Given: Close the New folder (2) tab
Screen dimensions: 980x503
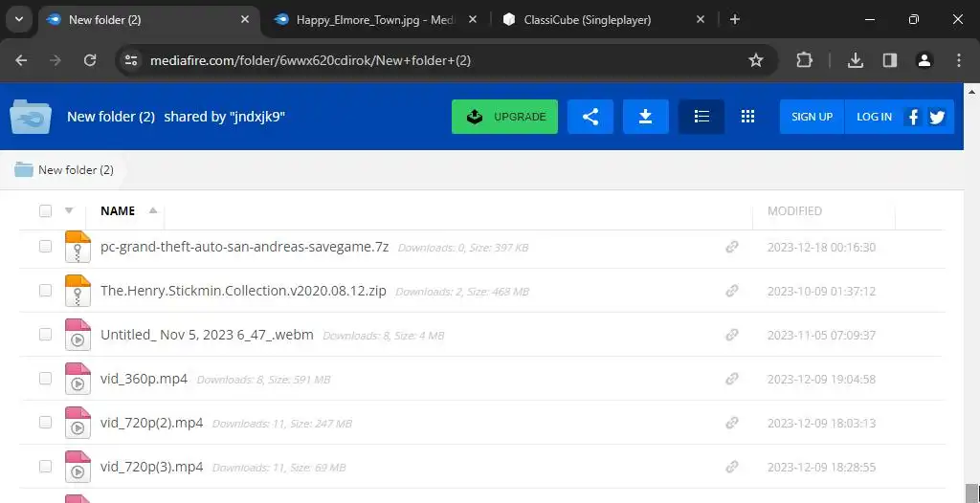Looking at the screenshot, I should 245,20.
